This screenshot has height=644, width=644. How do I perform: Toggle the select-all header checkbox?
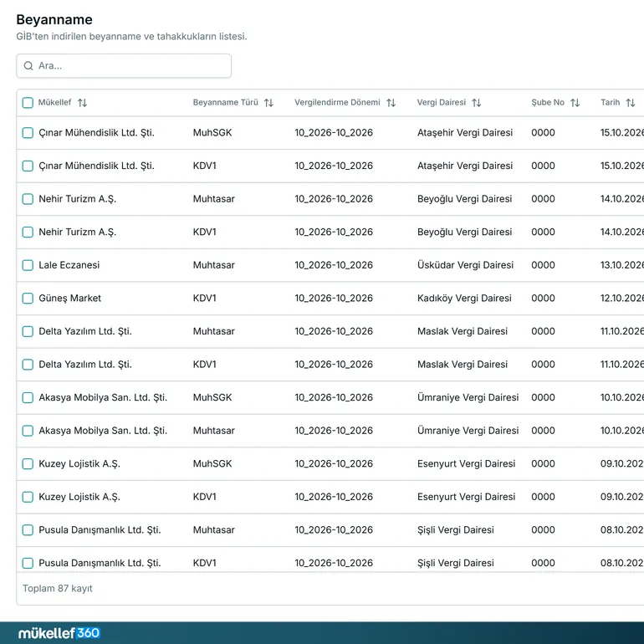tap(28, 103)
